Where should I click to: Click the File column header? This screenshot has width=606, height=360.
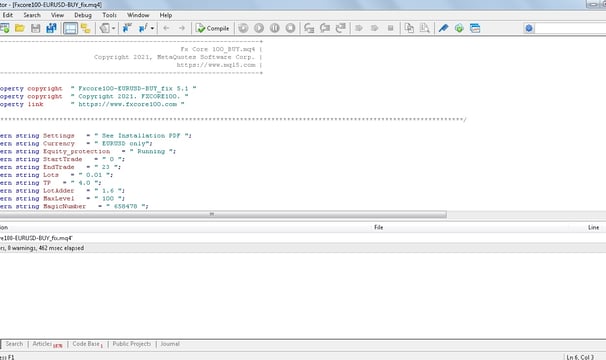coord(378,227)
